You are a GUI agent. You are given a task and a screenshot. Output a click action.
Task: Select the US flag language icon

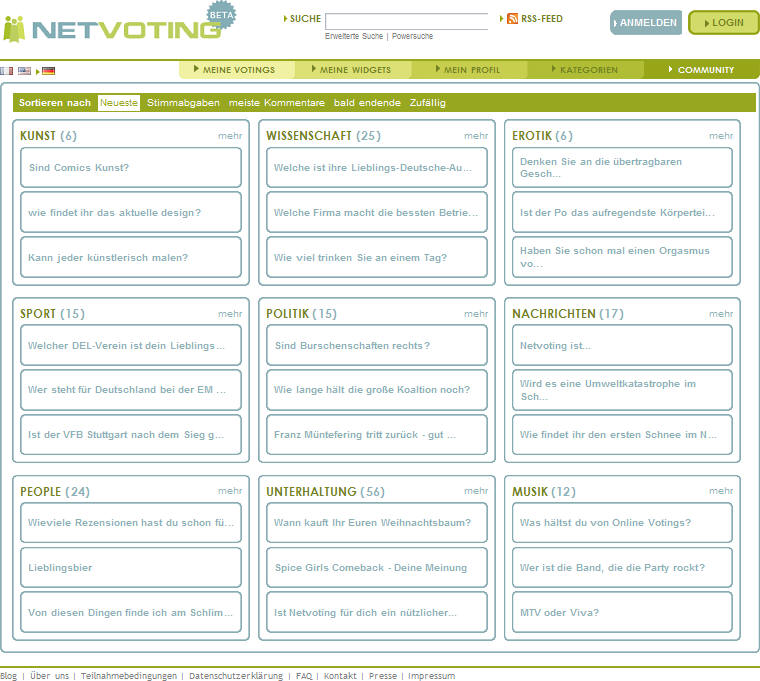point(24,71)
